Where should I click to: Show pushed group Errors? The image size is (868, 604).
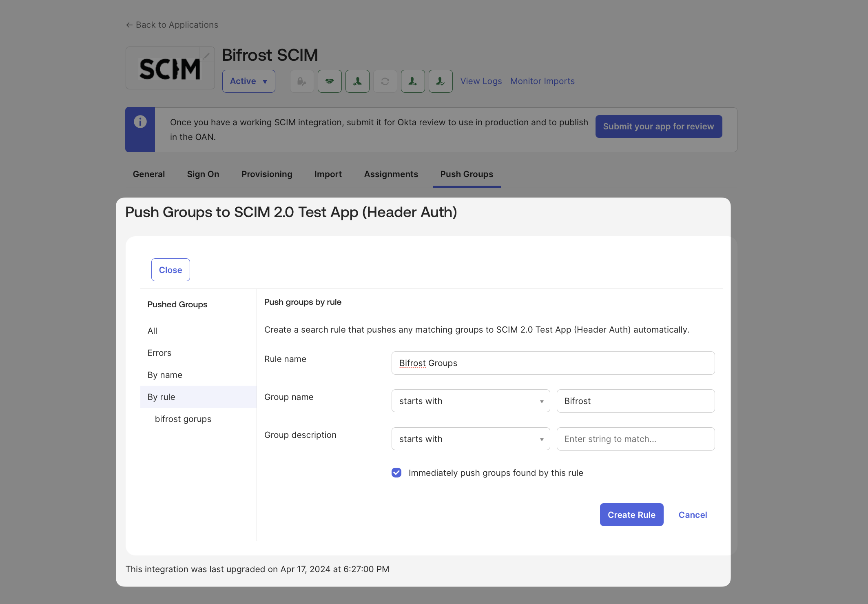[x=159, y=353]
